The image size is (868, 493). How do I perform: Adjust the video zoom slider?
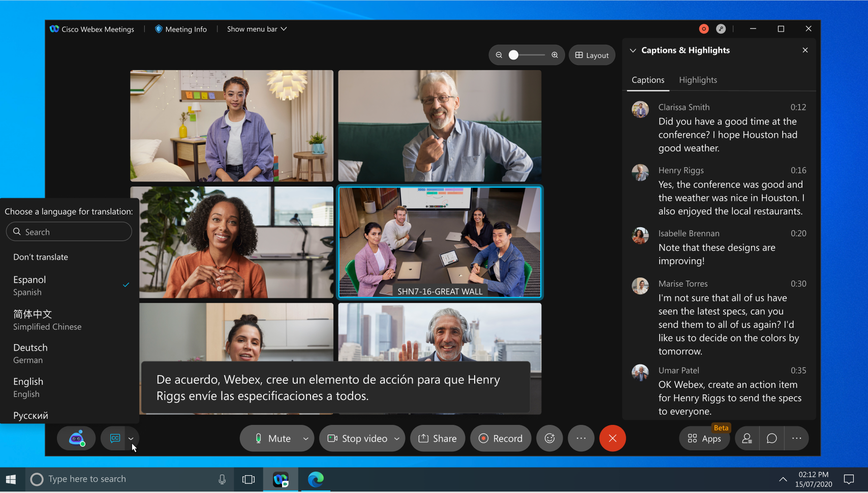pyautogui.click(x=526, y=55)
